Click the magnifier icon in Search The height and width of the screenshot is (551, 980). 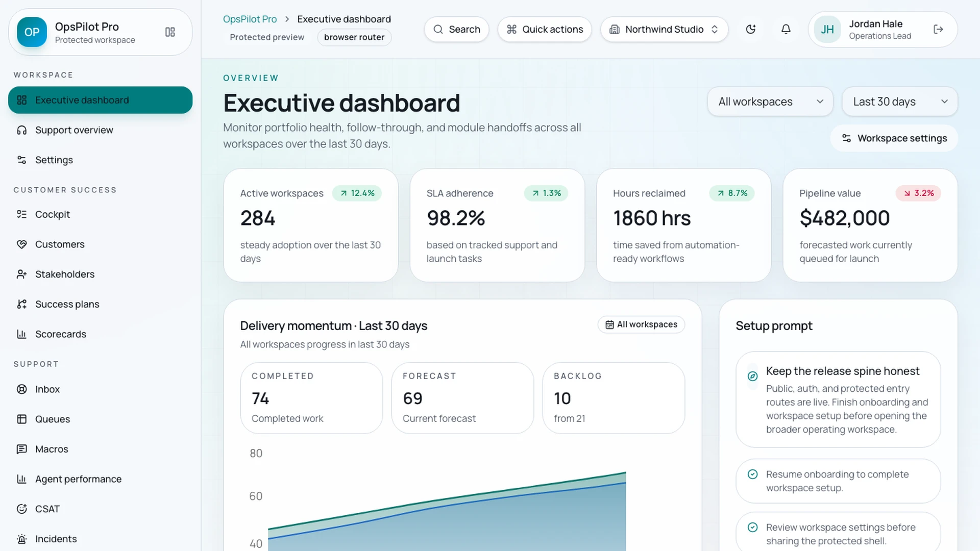tap(438, 29)
